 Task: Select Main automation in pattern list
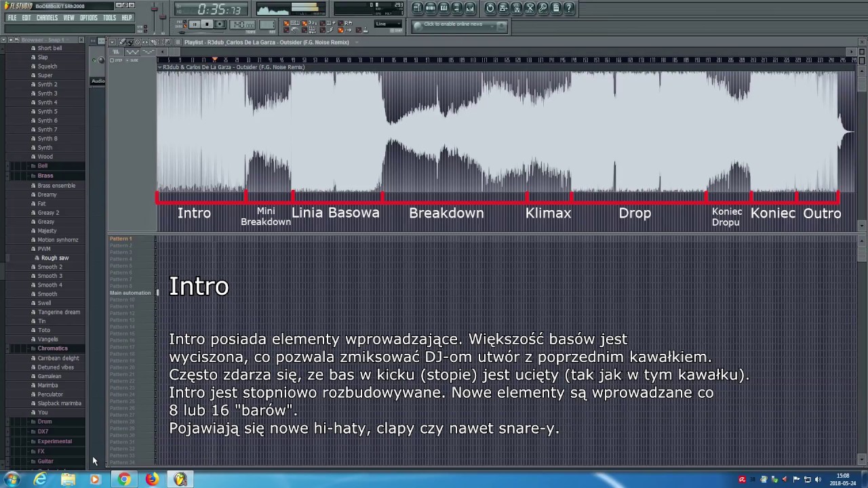pyautogui.click(x=130, y=293)
